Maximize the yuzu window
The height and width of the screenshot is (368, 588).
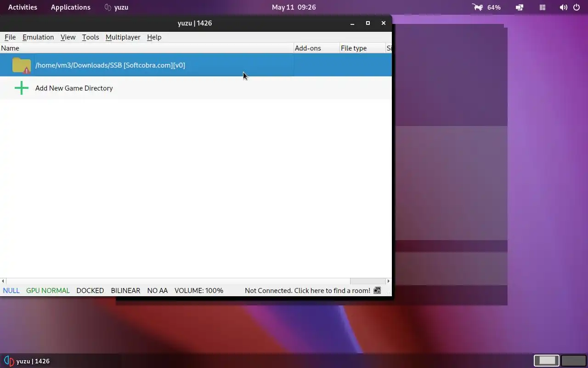click(368, 23)
